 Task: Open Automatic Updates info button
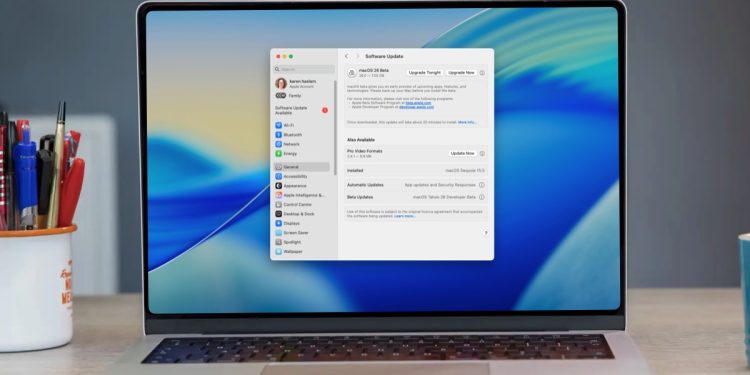(482, 185)
